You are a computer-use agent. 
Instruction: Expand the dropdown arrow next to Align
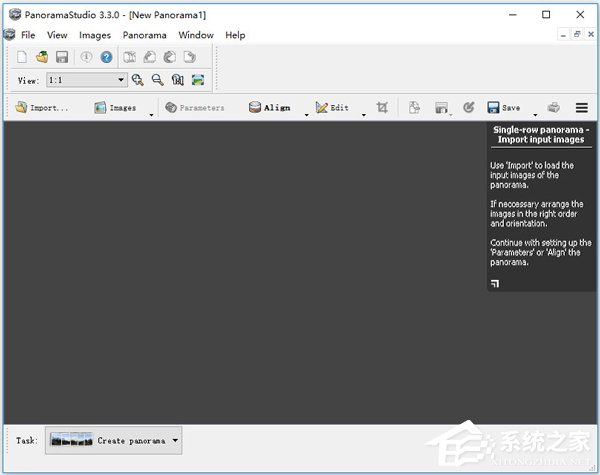(307, 114)
